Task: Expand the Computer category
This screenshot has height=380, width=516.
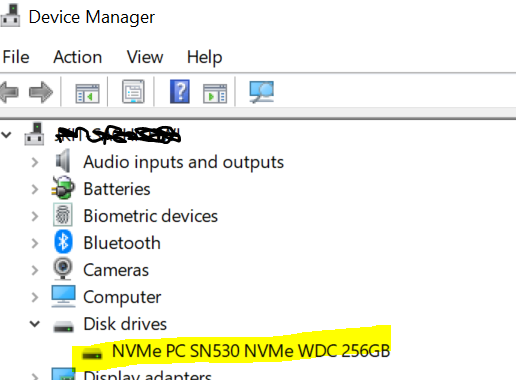Action: click(35, 297)
